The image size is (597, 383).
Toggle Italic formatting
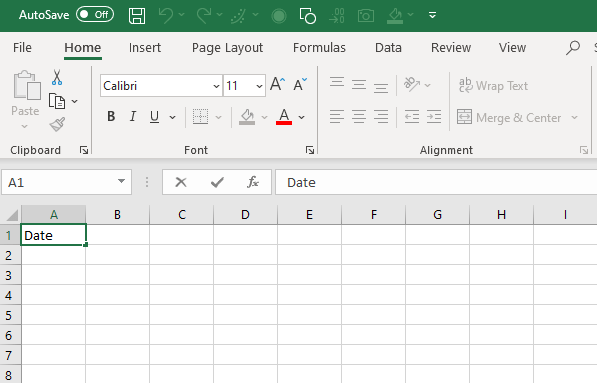pos(132,116)
